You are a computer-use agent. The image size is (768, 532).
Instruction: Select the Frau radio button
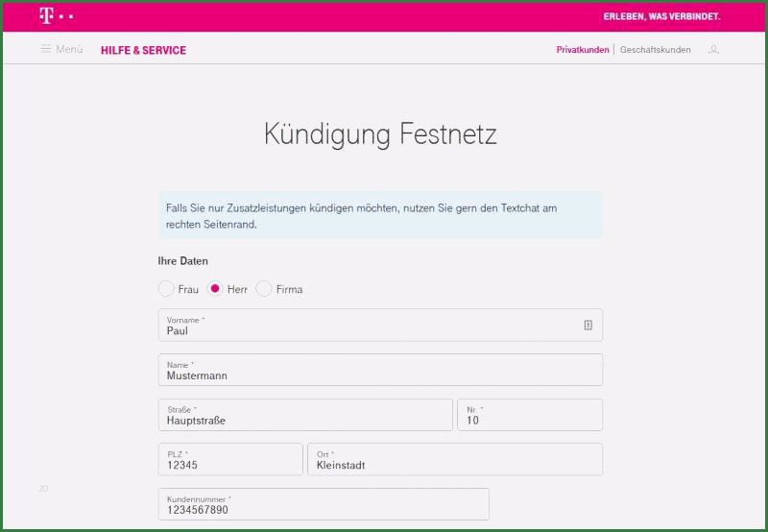point(166,288)
